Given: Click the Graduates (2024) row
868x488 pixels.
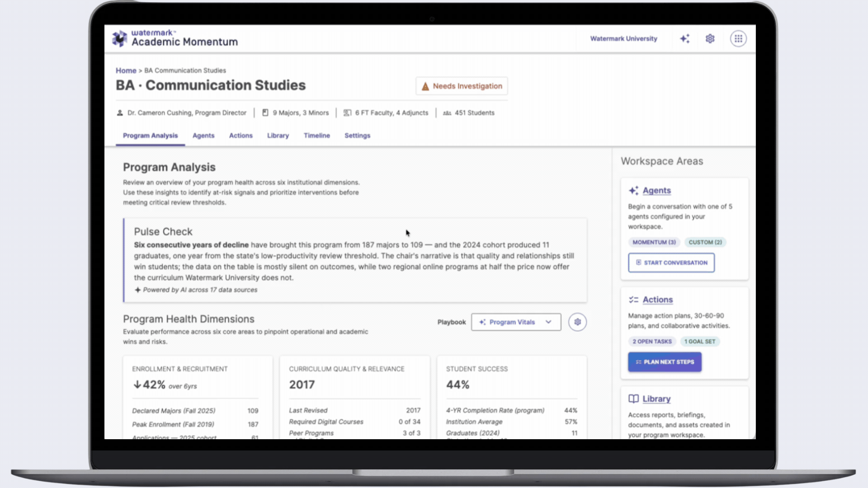Looking at the screenshot, I should point(511,433).
